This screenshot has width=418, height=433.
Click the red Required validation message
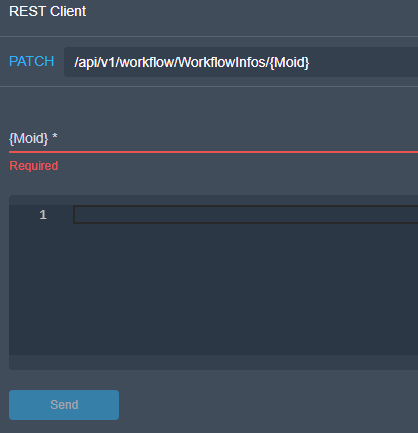point(34,166)
